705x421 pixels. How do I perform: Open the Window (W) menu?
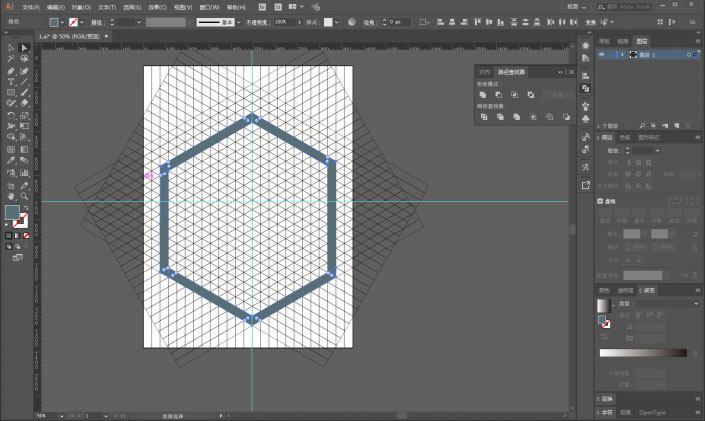coord(210,7)
